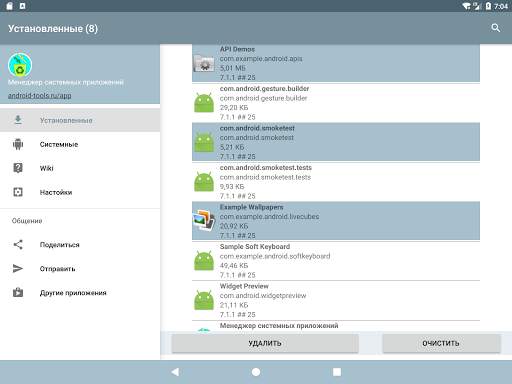512x384 pixels.
Task: Click the 49,46 КБ size text
Action: [234, 266]
